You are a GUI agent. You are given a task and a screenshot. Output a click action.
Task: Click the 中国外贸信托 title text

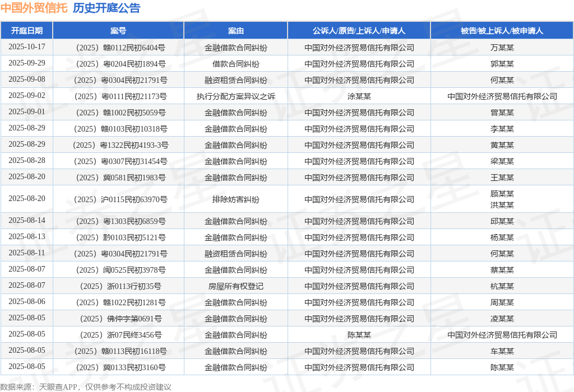click(34, 8)
